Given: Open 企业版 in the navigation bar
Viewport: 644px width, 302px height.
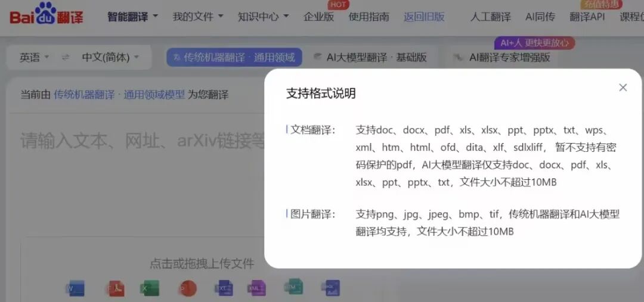Looking at the screenshot, I should [318, 17].
